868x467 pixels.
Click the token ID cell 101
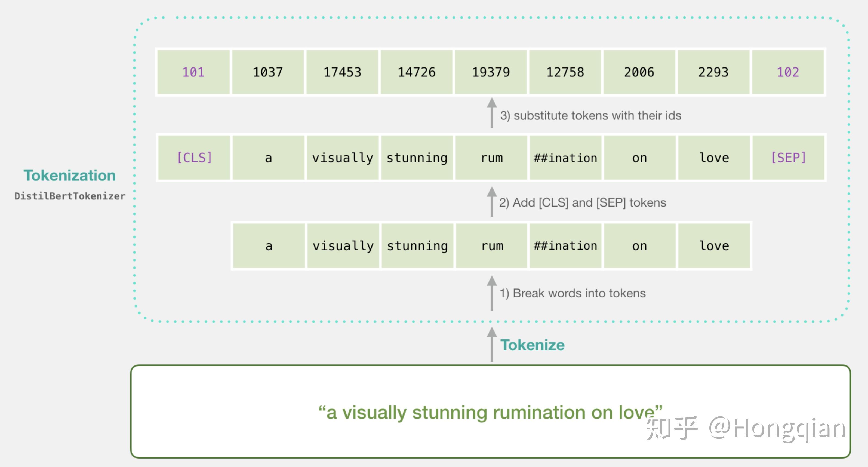click(x=193, y=72)
